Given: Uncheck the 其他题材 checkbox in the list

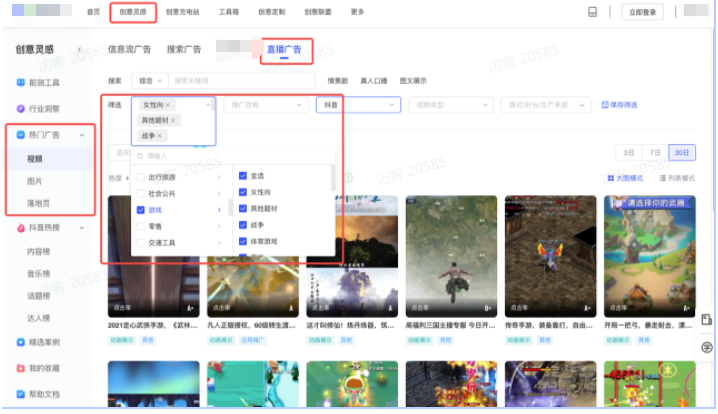Looking at the screenshot, I should (243, 209).
